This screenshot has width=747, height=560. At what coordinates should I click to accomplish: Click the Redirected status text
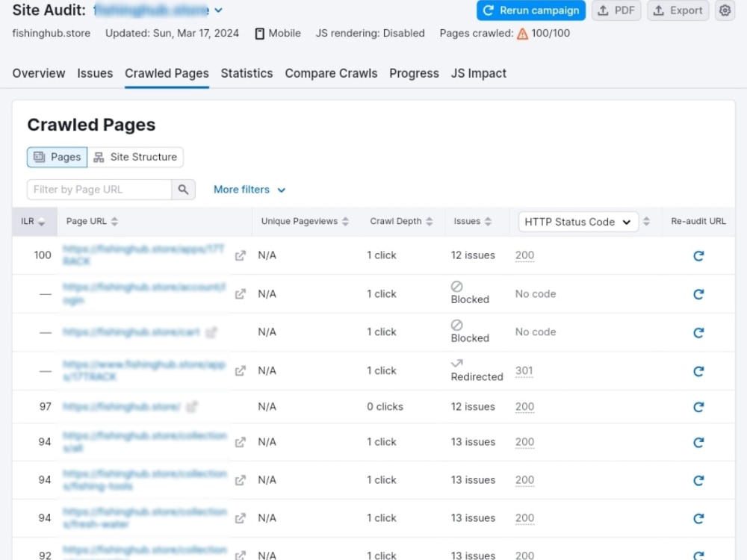pyautogui.click(x=477, y=376)
